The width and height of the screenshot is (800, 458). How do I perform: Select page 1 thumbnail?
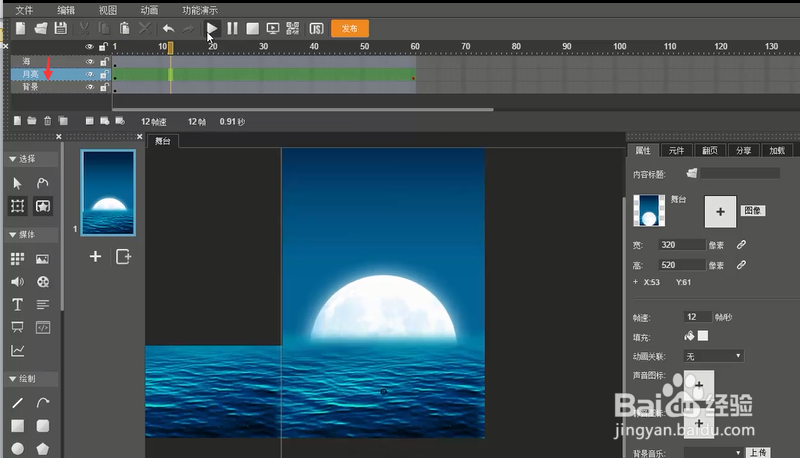click(108, 193)
